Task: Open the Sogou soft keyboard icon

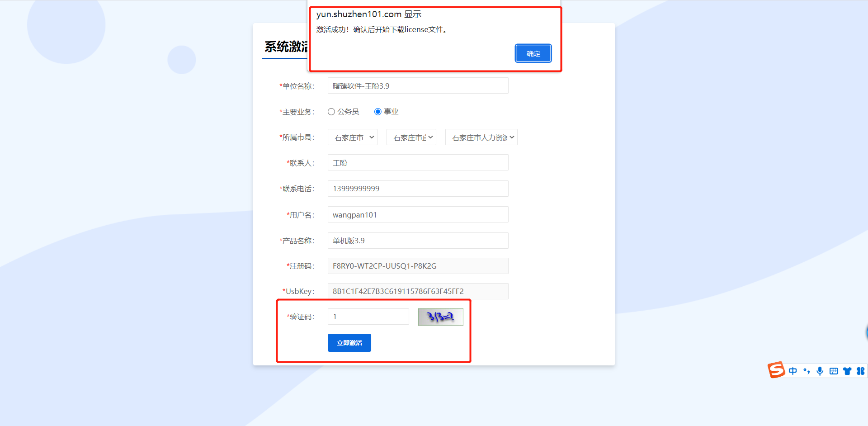Action: pos(834,371)
